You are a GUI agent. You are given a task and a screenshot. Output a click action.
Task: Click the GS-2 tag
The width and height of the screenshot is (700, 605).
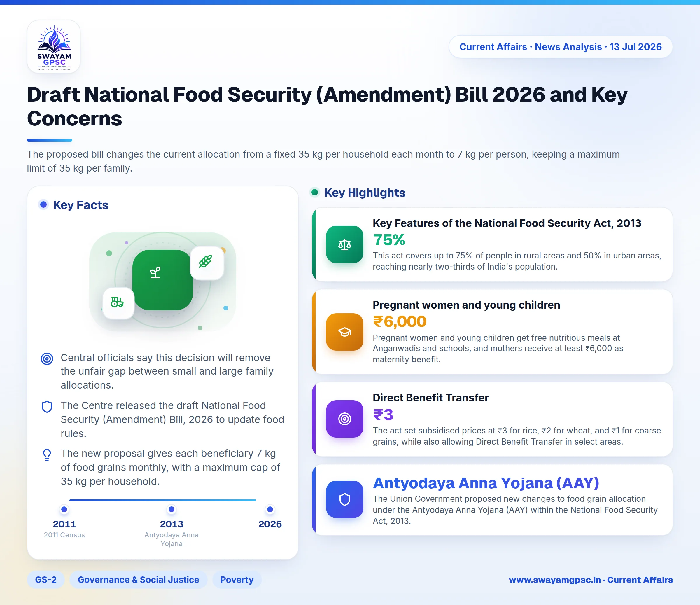click(45, 580)
